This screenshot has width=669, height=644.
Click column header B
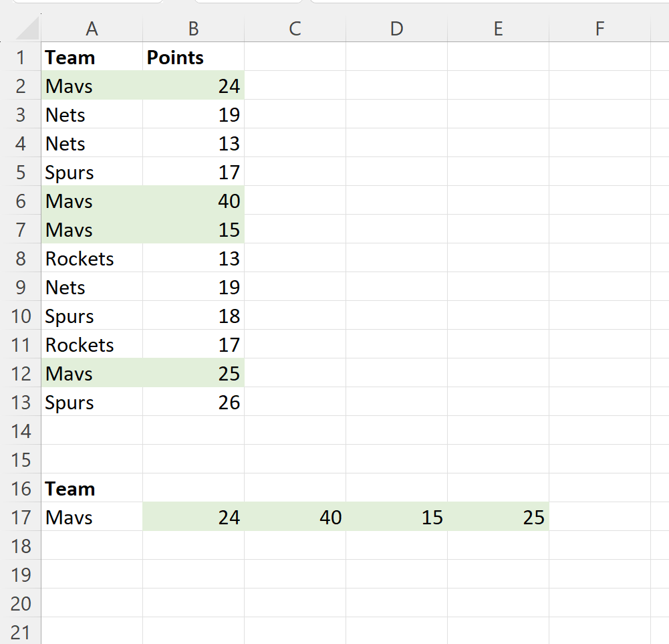(x=193, y=28)
